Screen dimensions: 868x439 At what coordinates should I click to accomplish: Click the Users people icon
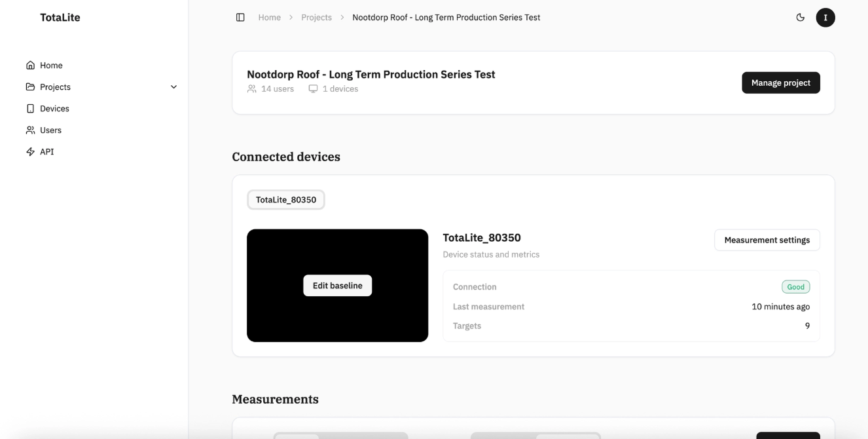30,130
